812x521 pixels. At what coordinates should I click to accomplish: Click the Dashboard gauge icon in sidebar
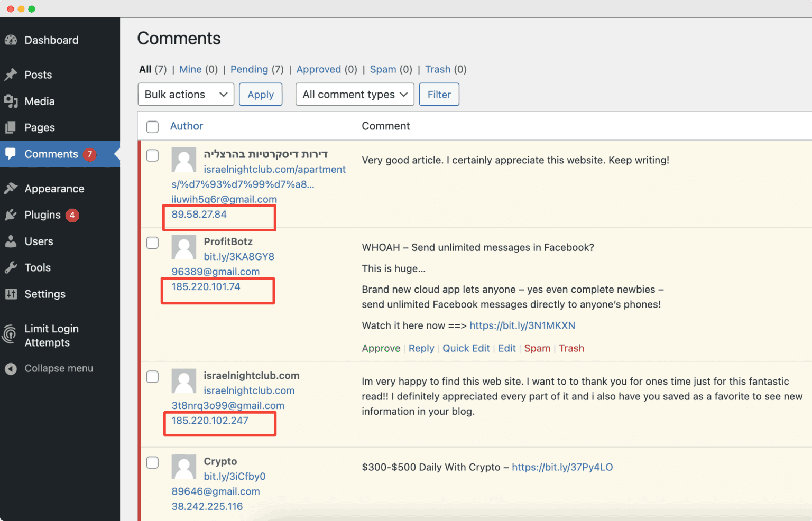[x=11, y=40]
